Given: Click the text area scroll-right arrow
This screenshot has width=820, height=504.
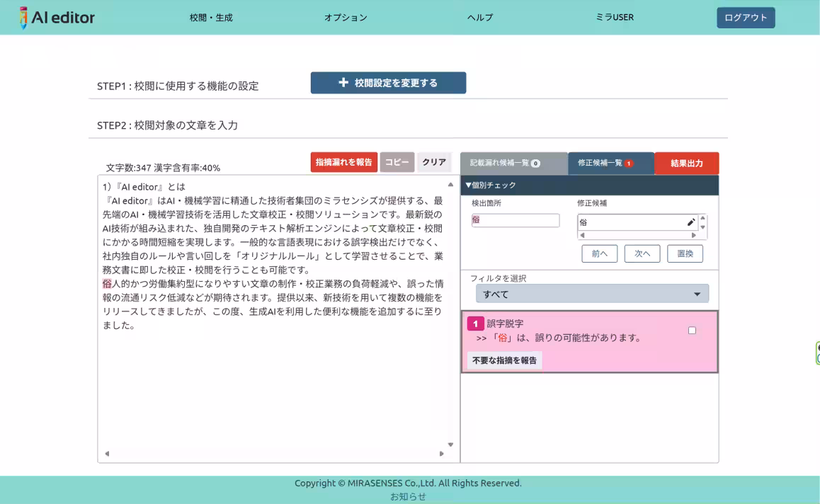Looking at the screenshot, I should [x=441, y=454].
